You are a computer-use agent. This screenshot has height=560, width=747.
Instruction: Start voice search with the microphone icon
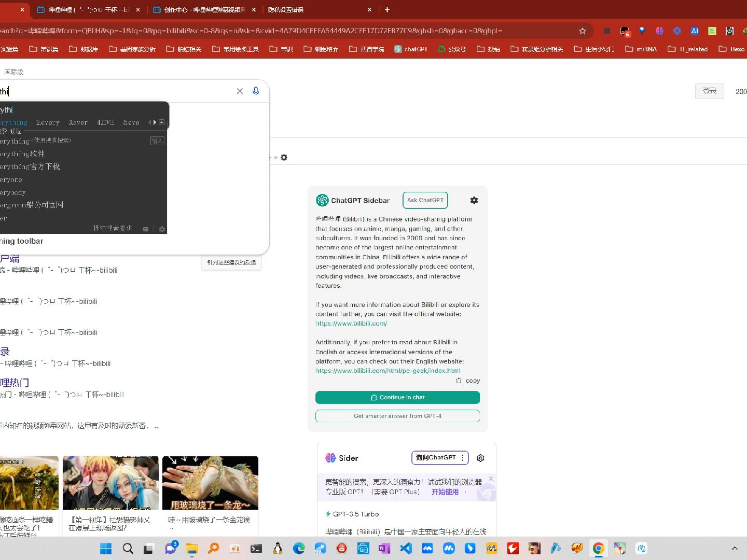tap(256, 91)
